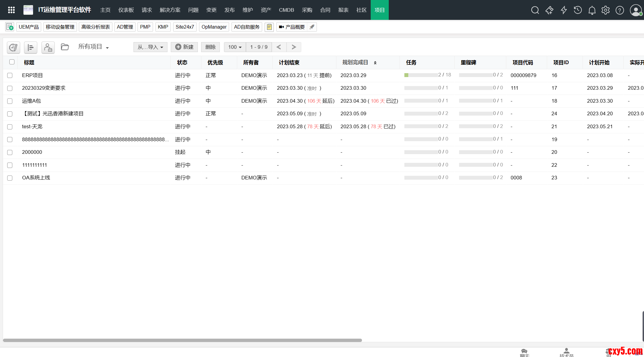Screen dimensions: 644x357
Task: Toggle the select-all header checkbox
Action: pyautogui.click(x=12, y=62)
